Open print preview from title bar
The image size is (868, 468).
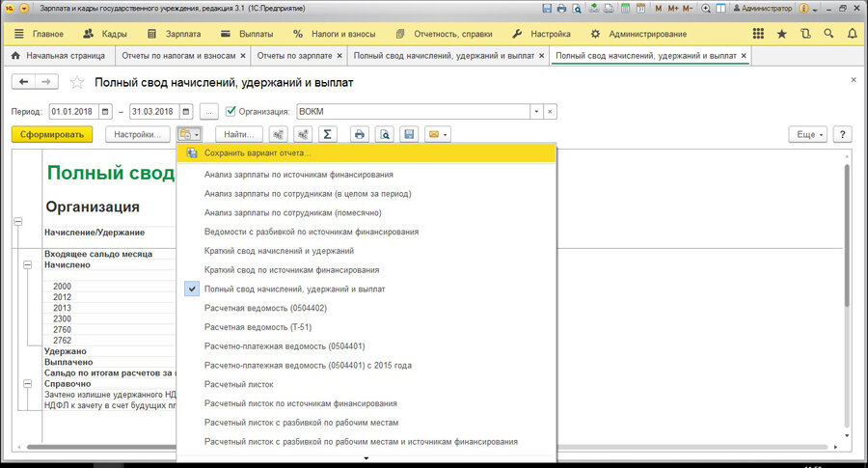[577, 9]
